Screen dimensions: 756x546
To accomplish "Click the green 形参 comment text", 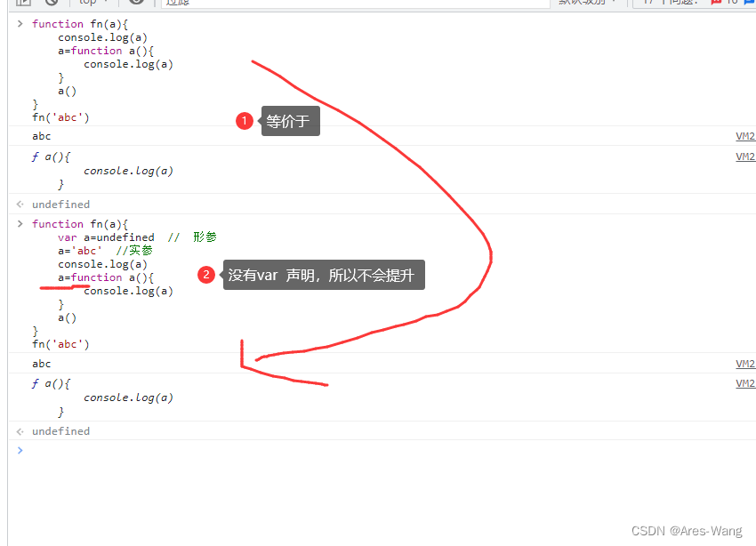I will 205,237.
